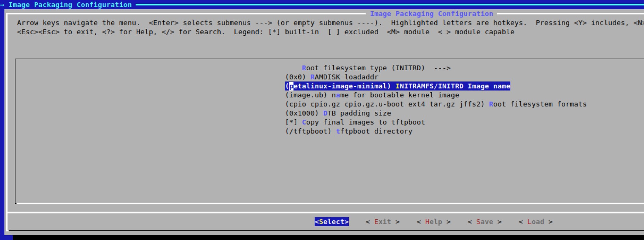Viewport: 644px width, 240px height.
Task: Select the DTB padding size label
Action: pyautogui.click(x=357, y=113)
